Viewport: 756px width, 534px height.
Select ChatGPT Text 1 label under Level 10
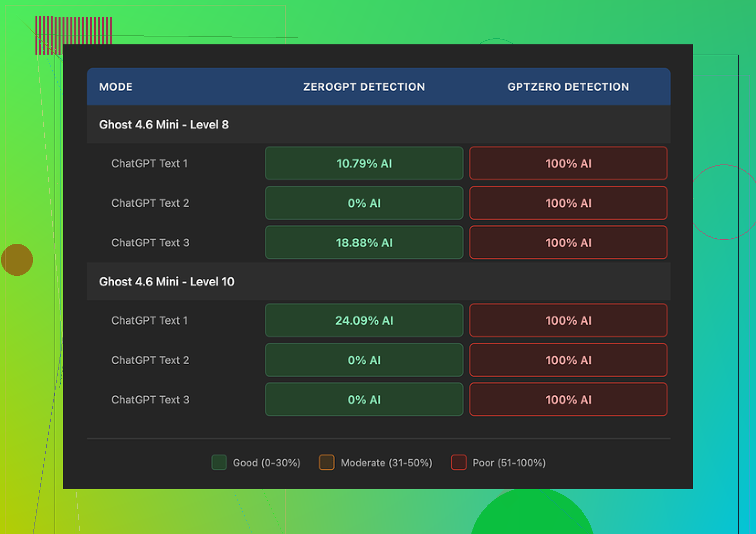point(150,321)
